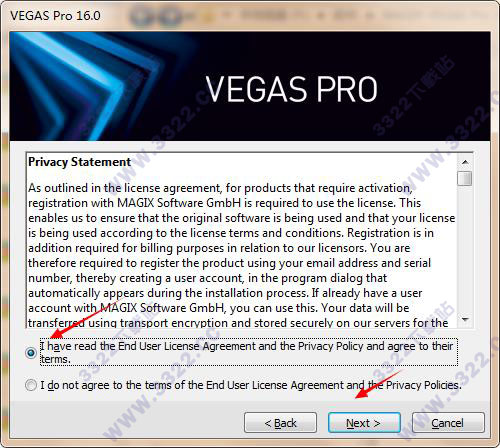
Task: Click the VEGAS PRO logo text in banner
Action: point(291,89)
